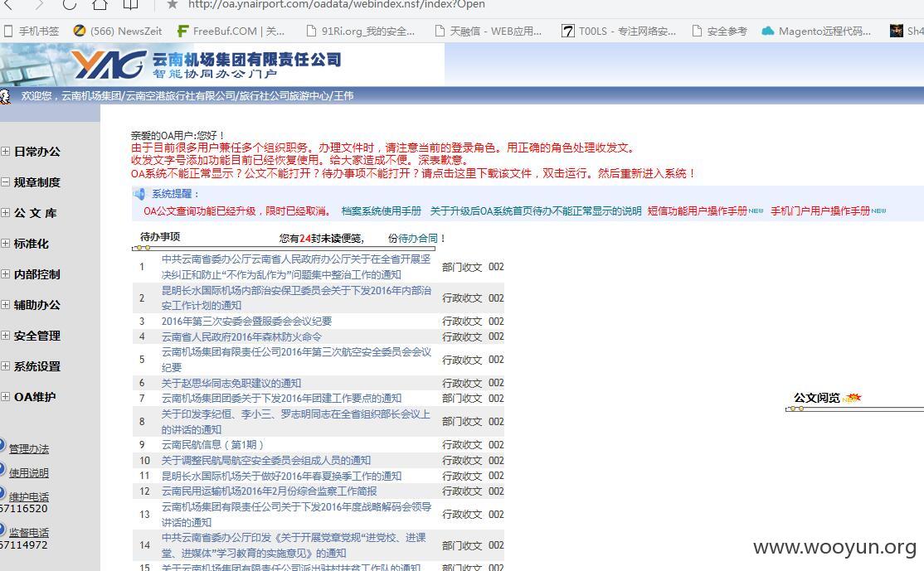
Task: Open OA公文查询功能已经升级 notice
Action: click(x=236, y=210)
